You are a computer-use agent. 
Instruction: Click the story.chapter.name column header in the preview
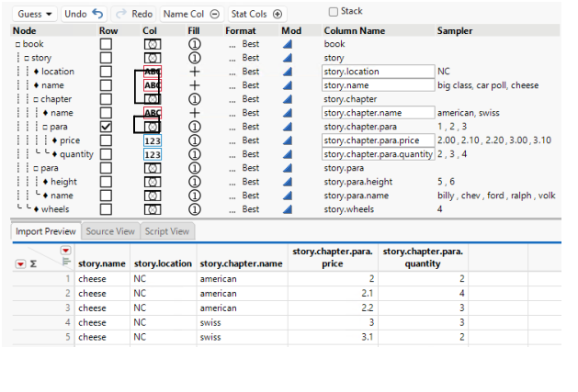[241, 263]
